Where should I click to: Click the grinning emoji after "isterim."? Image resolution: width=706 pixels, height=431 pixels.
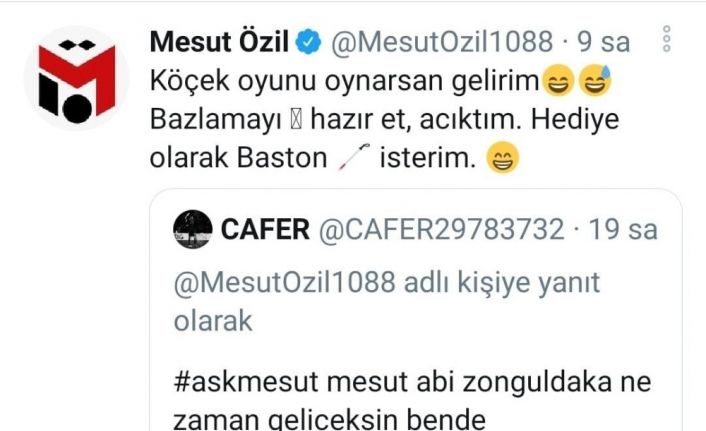[x=502, y=158]
